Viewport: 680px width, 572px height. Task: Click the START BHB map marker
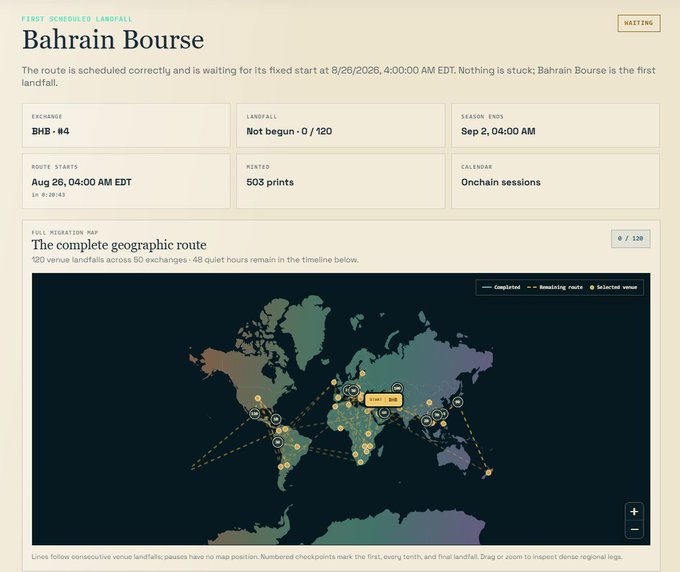click(x=384, y=400)
